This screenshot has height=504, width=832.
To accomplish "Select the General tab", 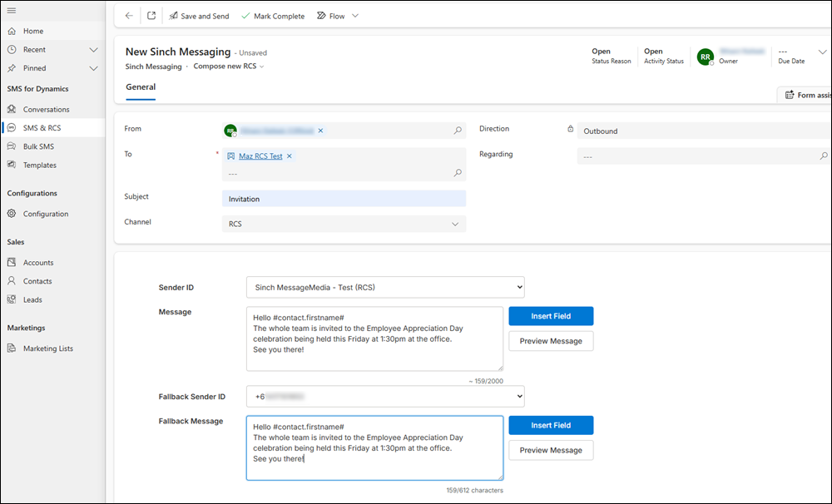I will coord(141,87).
